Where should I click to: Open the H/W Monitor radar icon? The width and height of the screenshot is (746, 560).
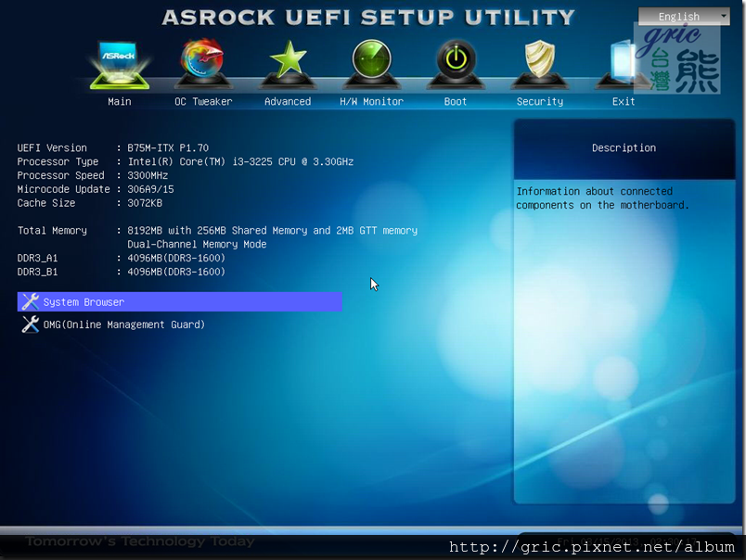pos(371,64)
